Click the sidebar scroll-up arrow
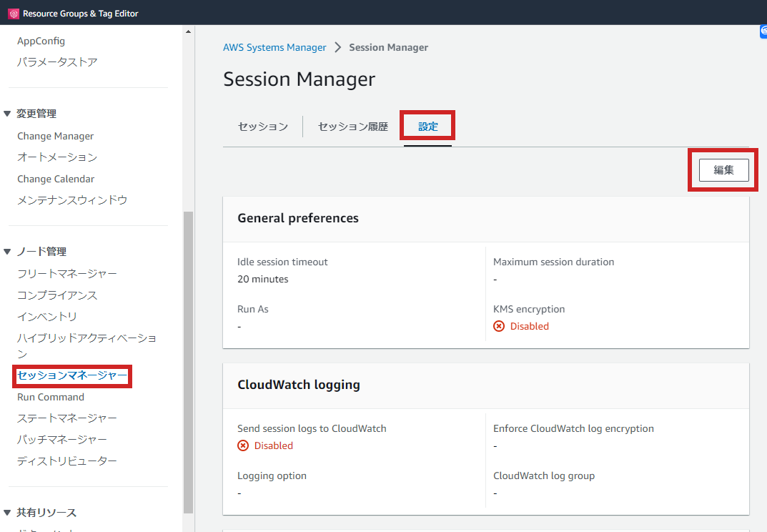Viewport: 767px width, 532px height. (x=188, y=31)
